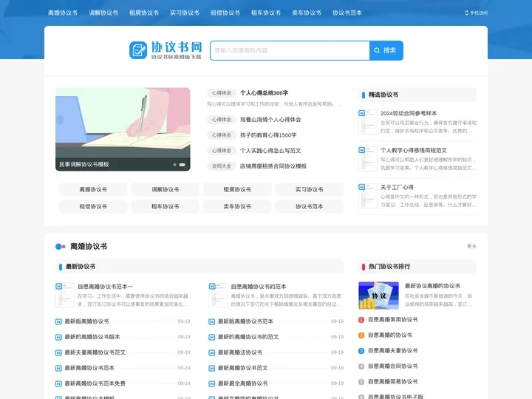Open article 孩子的教育心得1500字
Screen dimensions: 532x399
click(268, 135)
